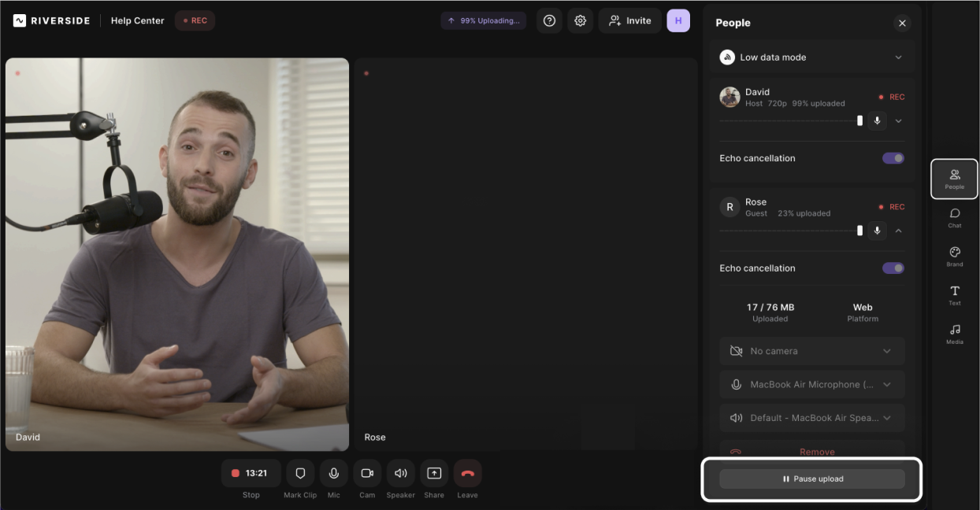The height and width of the screenshot is (510, 980).
Task: Click the red Leave call icon
Action: click(x=467, y=474)
